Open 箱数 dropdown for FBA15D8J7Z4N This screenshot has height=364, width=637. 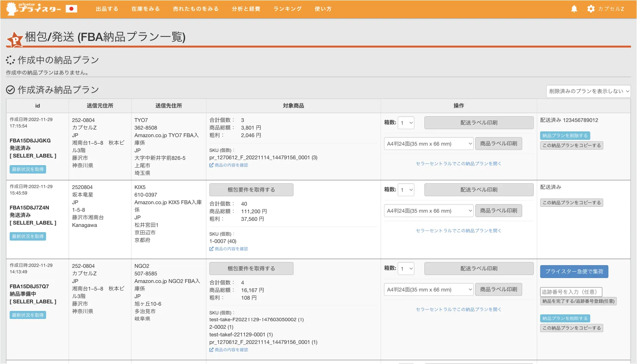coord(406,190)
